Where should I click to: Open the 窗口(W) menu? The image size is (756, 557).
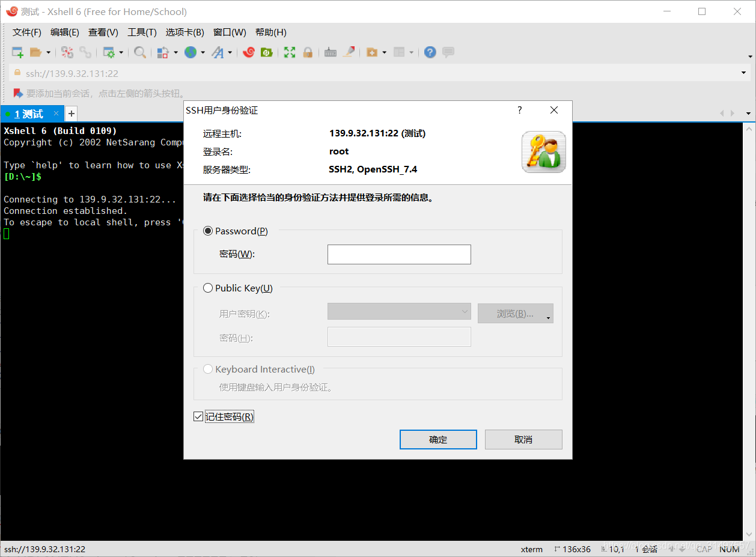[230, 32]
